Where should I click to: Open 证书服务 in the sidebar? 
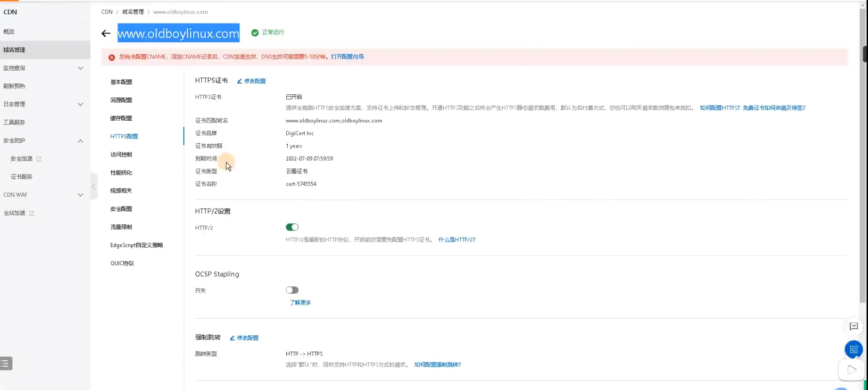pyautogui.click(x=22, y=177)
